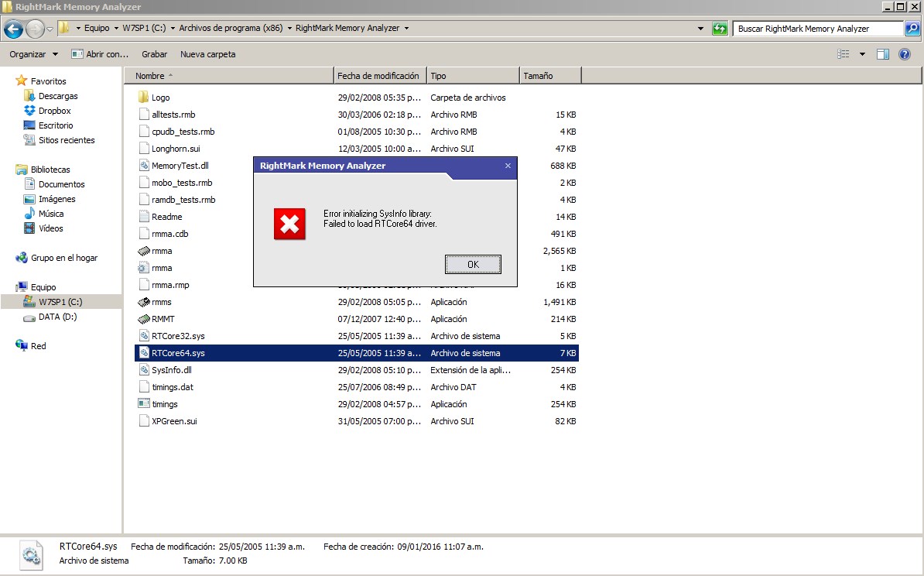Open the Organizar menu

33,54
